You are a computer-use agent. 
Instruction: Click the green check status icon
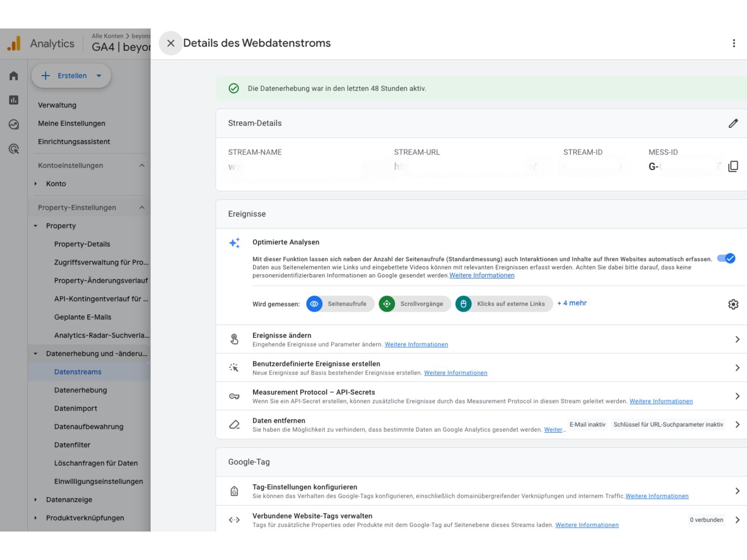pos(234,89)
